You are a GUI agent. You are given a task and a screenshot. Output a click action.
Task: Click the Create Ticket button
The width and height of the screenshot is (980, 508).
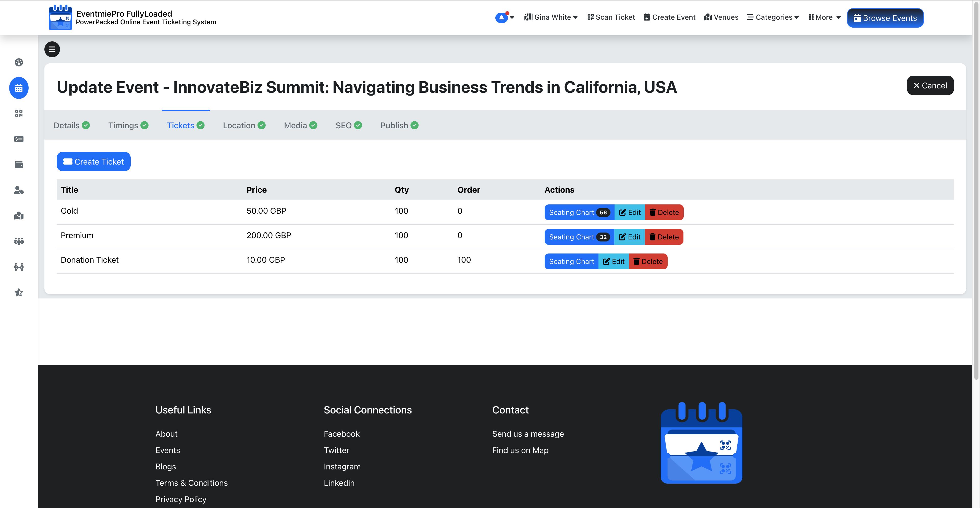pos(94,162)
